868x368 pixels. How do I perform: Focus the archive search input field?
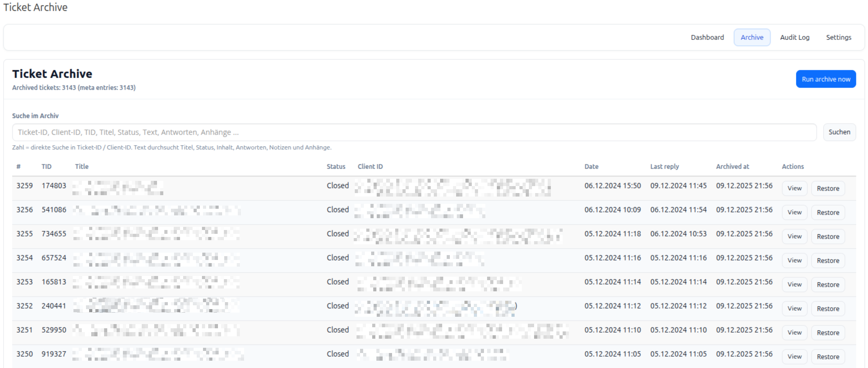pyautogui.click(x=414, y=132)
